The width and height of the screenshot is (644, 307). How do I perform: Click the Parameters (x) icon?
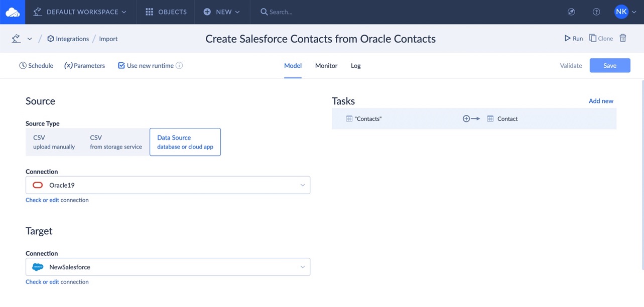point(69,66)
